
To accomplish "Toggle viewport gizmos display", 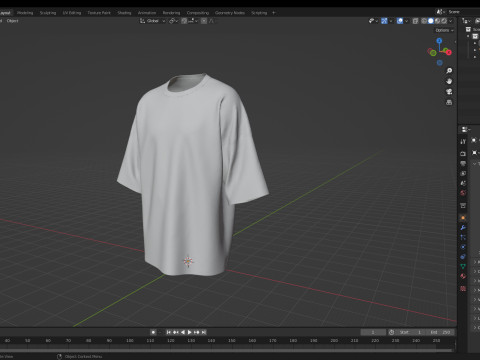I will pos(384,21).
